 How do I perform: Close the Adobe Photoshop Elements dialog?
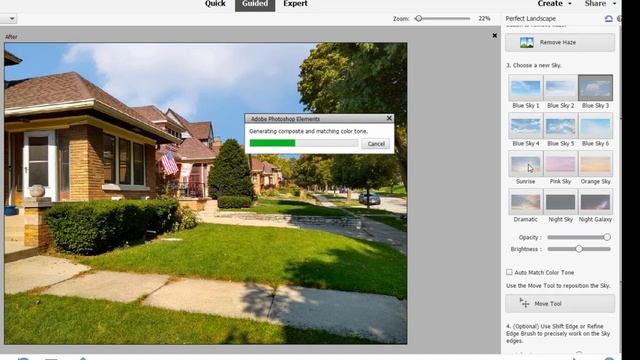click(x=389, y=118)
